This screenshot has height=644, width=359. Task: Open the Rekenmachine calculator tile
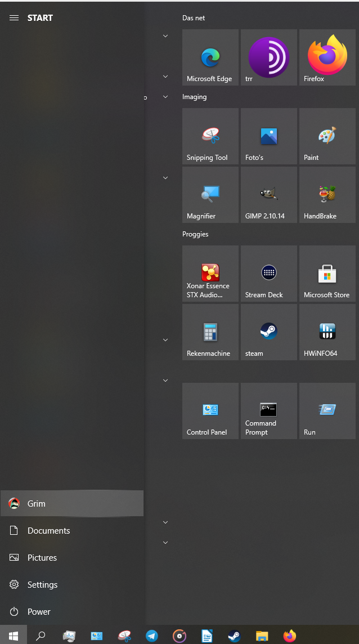pyautogui.click(x=210, y=332)
